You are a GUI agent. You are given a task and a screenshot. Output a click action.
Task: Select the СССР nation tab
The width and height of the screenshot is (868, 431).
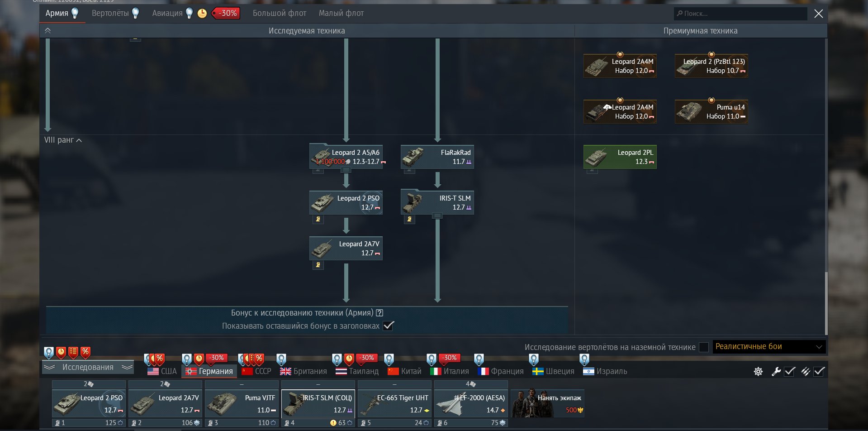tap(256, 371)
